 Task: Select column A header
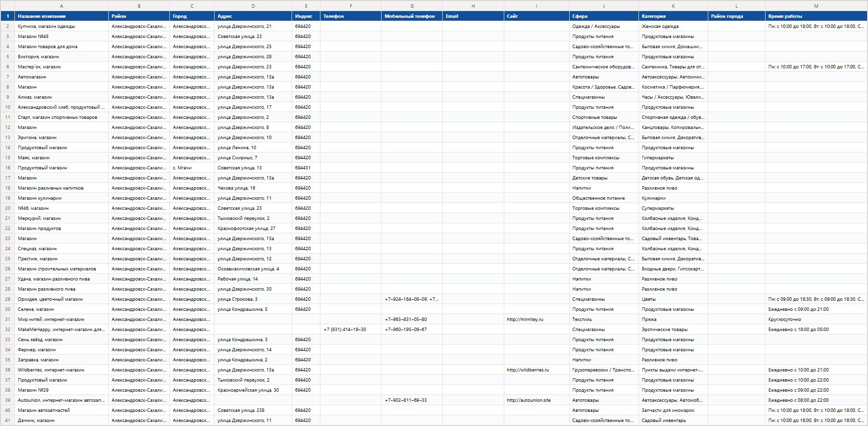tap(62, 6)
